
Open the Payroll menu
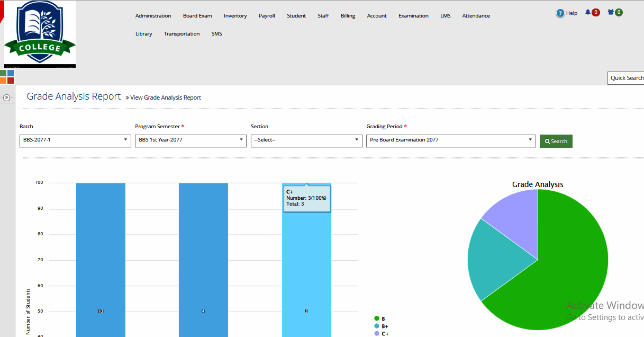pos(267,16)
